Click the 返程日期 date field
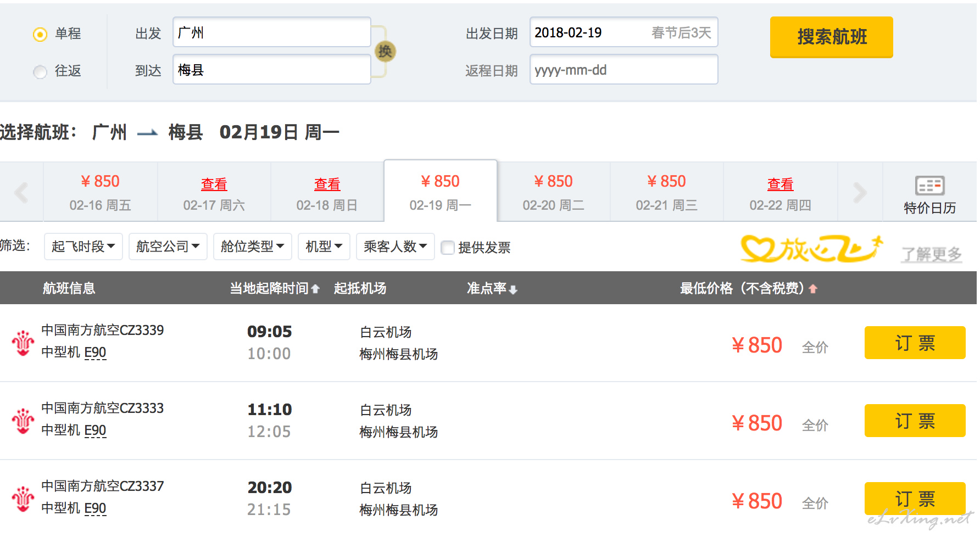This screenshot has height=537, width=980. 624,69
